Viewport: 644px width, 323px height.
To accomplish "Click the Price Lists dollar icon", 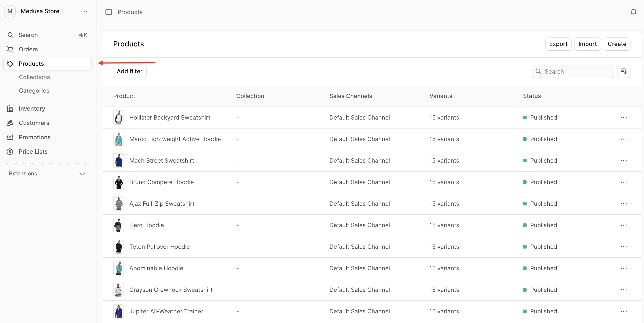I will (x=10, y=151).
